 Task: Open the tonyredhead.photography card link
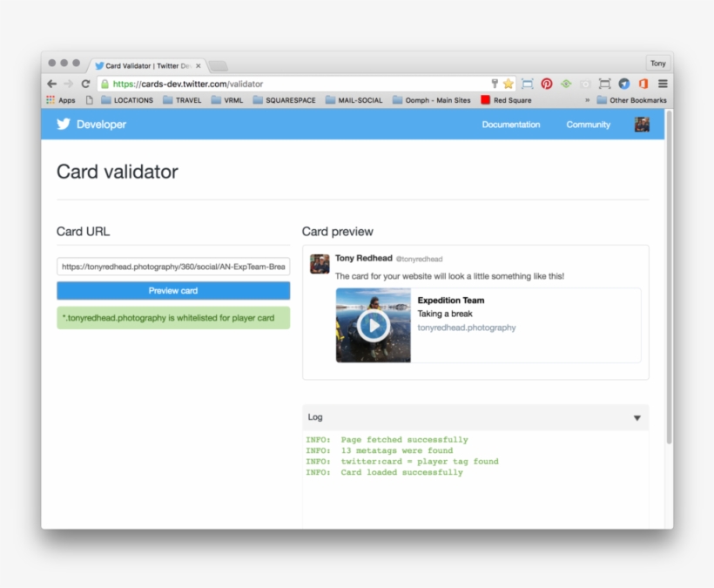click(467, 328)
